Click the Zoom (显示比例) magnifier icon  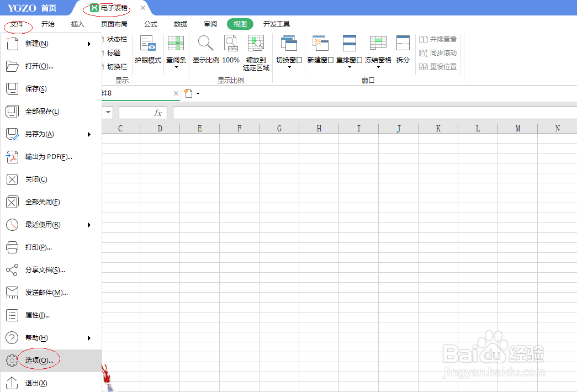pyautogui.click(x=206, y=50)
